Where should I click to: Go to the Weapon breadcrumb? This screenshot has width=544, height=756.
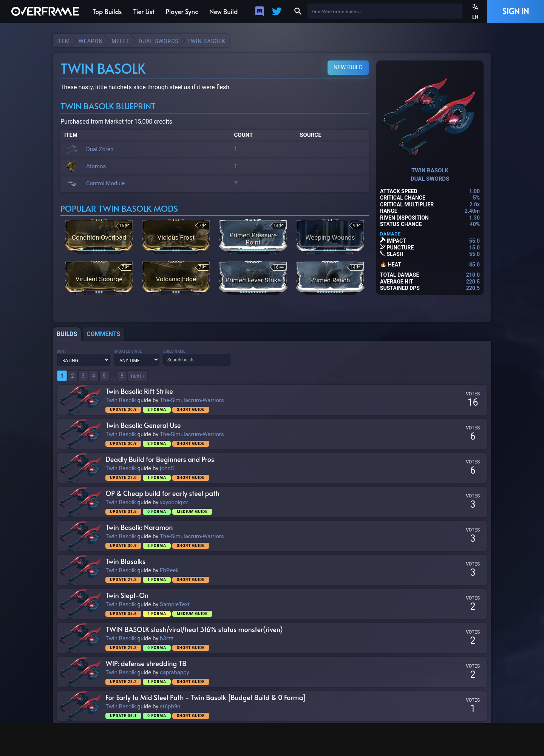click(x=90, y=41)
